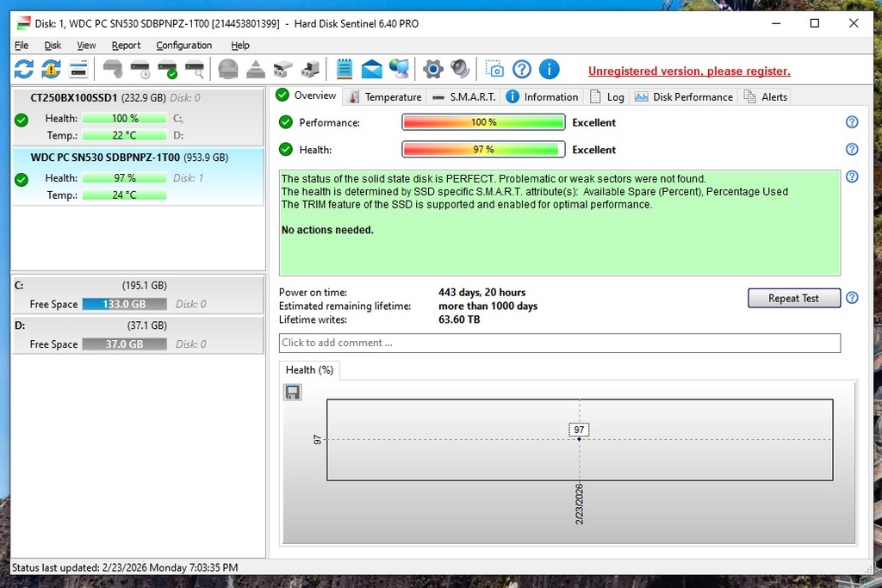Click the 443 days, 20 hours value
The width and height of the screenshot is (882, 588).
pos(482,293)
